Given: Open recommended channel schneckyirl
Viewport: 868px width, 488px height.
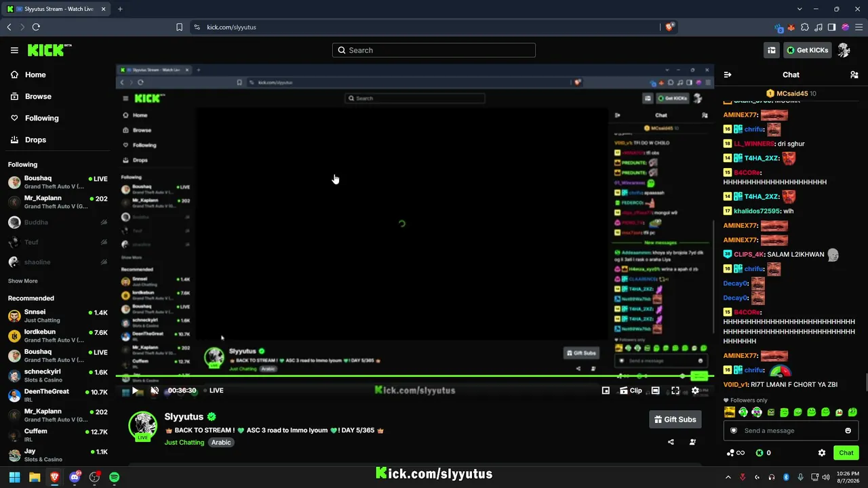Looking at the screenshot, I should 58,375.
